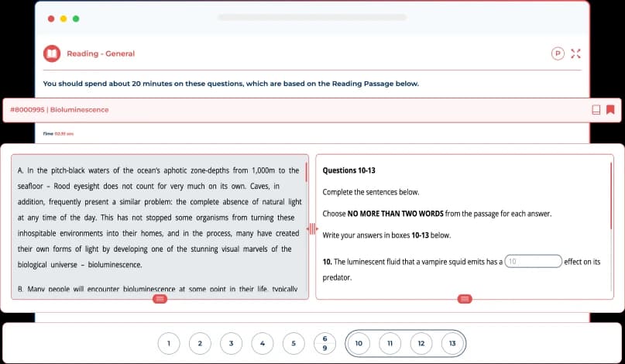Click the red book Reading icon
Image resolution: width=625 pixels, height=364 pixels.
(x=51, y=53)
